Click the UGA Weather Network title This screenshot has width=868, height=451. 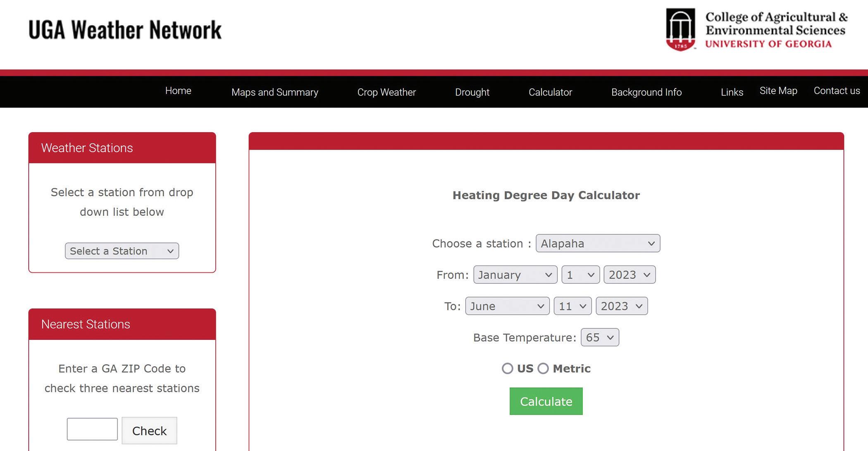point(125,30)
